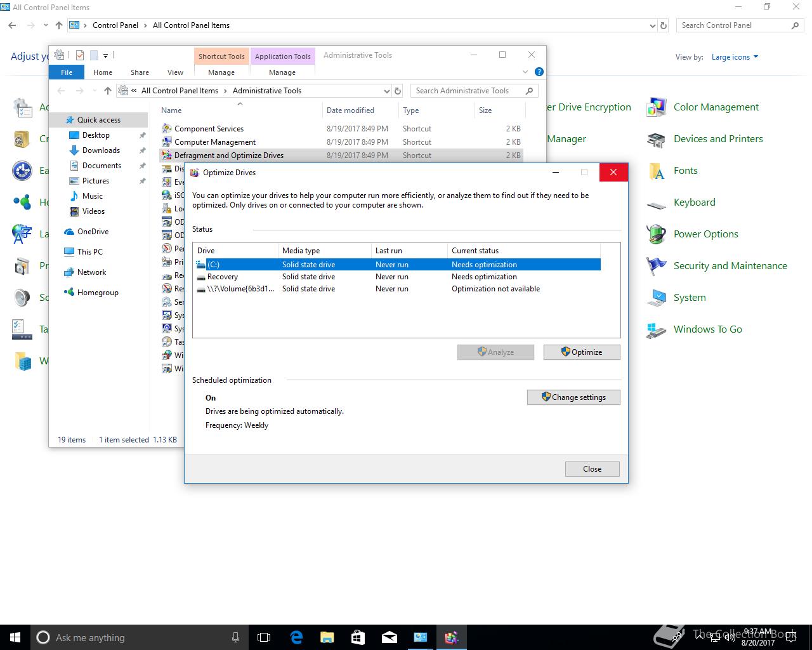Click the Media type column header
This screenshot has height=650, width=812.
click(x=325, y=251)
